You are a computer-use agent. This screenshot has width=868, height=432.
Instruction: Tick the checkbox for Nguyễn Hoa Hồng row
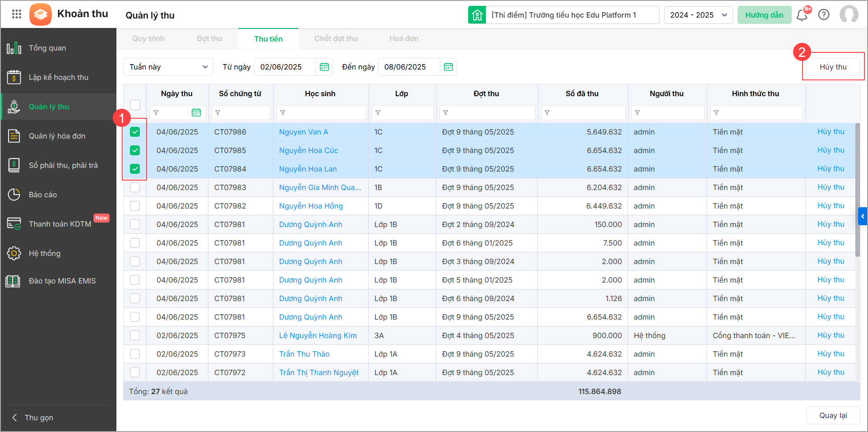point(135,206)
